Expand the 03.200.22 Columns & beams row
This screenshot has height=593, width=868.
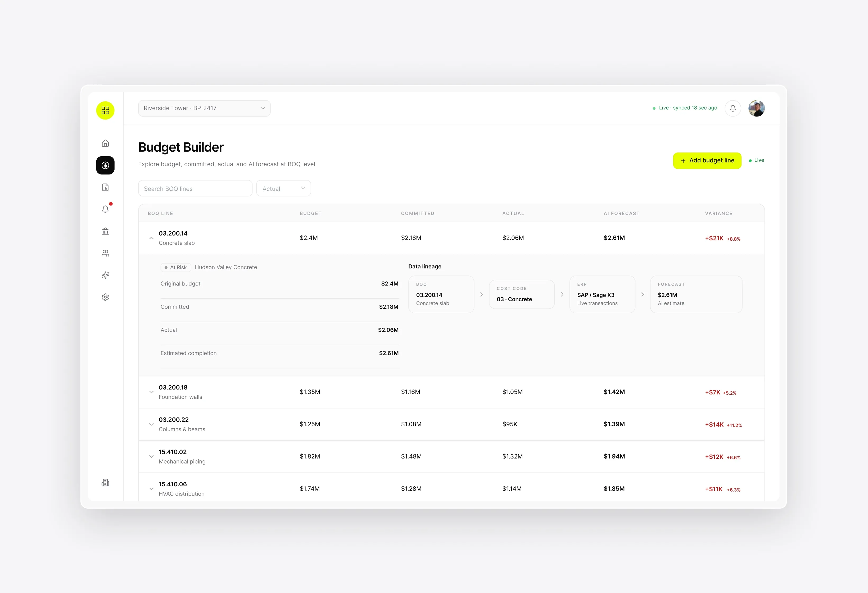point(151,424)
